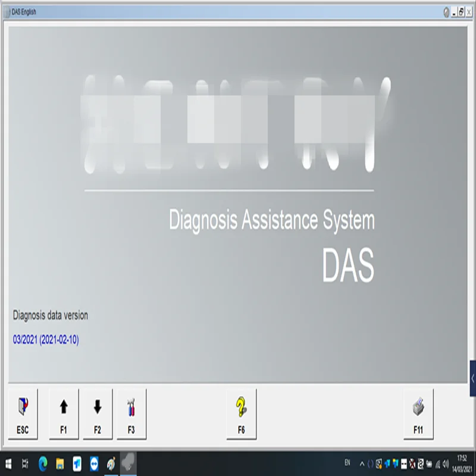This screenshot has width=476, height=476.
Task: Click the red X tray icon
Action: [x=412, y=464]
